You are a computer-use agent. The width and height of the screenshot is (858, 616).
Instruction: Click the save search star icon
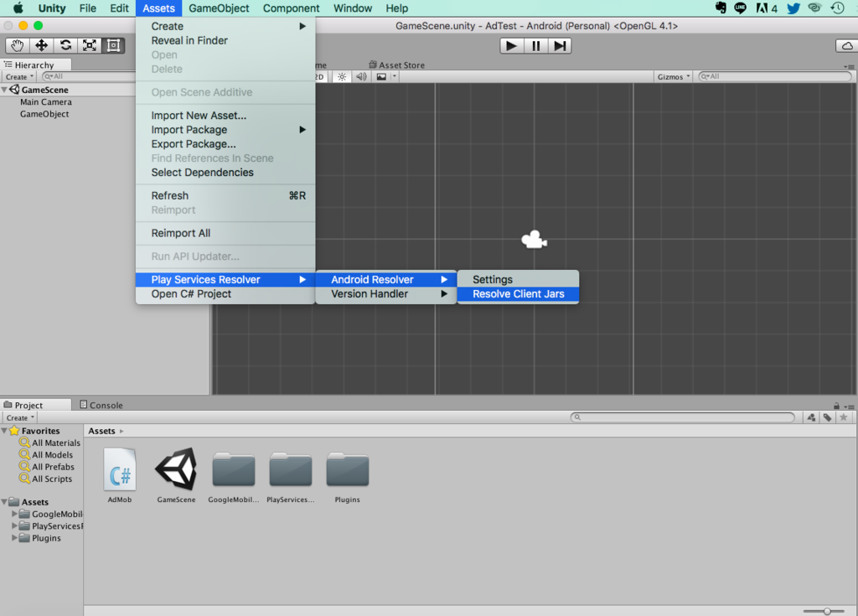(844, 417)
